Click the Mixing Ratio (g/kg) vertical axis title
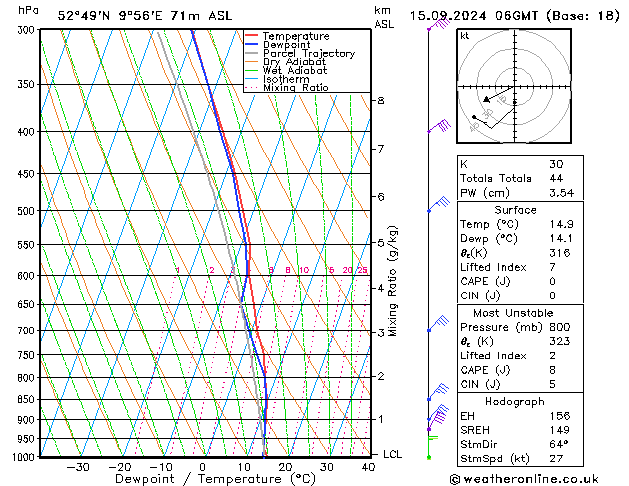Viewport: 629px width, 486px height. [392, 281]
